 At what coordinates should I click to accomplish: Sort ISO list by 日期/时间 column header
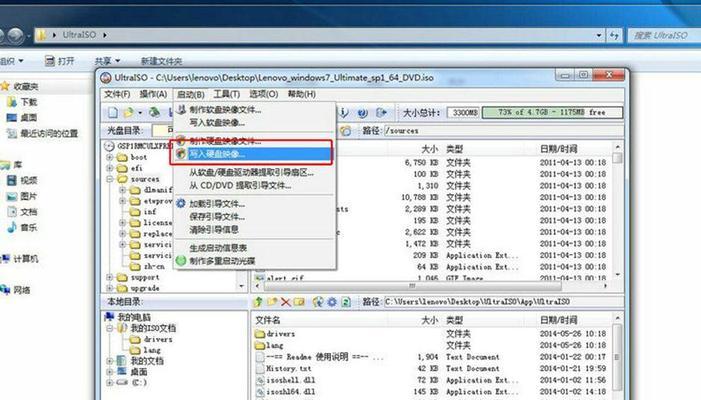click(559, 149)
